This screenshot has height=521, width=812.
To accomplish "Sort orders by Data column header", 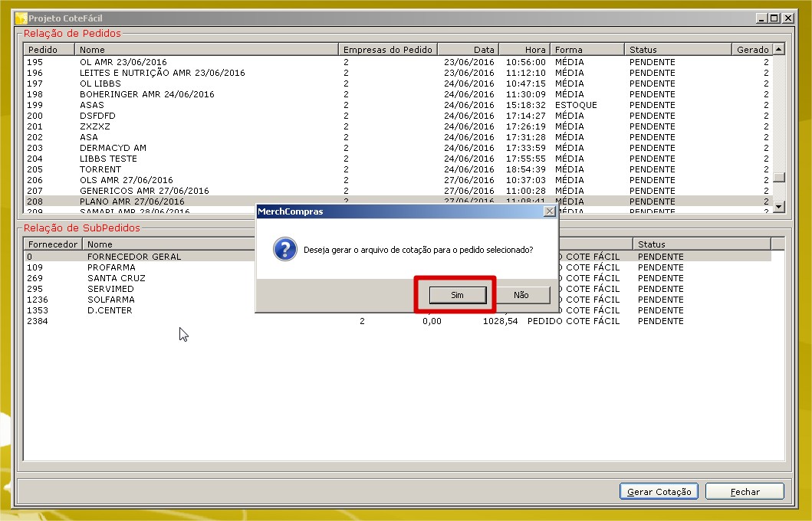I will (x=468, y=50).
